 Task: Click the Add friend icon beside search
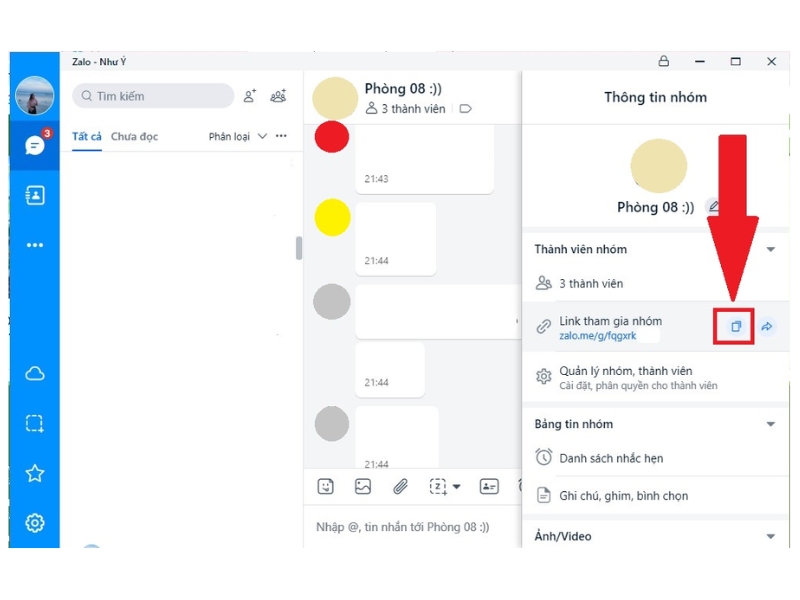pyautogui.click(x=249, y=96)
